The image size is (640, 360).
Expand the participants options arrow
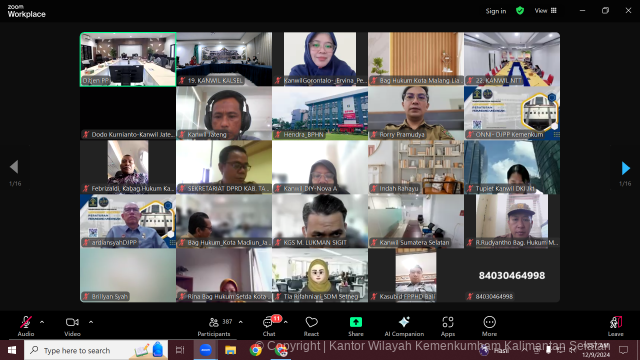241,322
